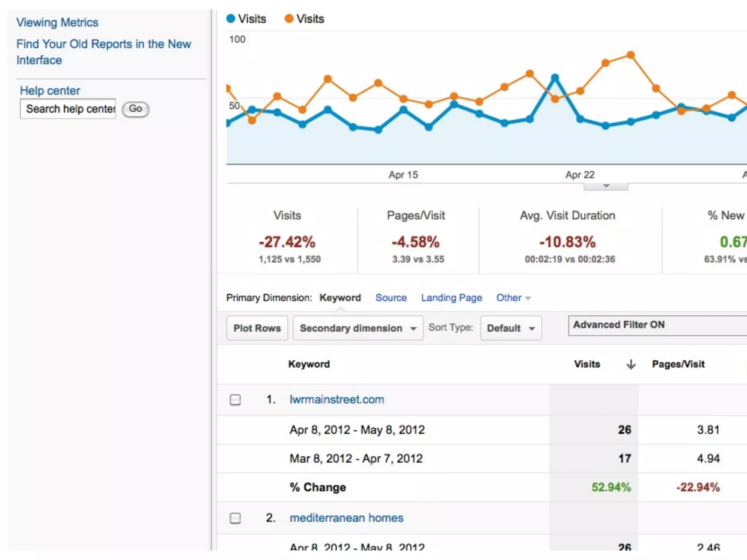The image size is (747, 560).
Task: Switch primary dimension to Landing Page
Action: 451,298
